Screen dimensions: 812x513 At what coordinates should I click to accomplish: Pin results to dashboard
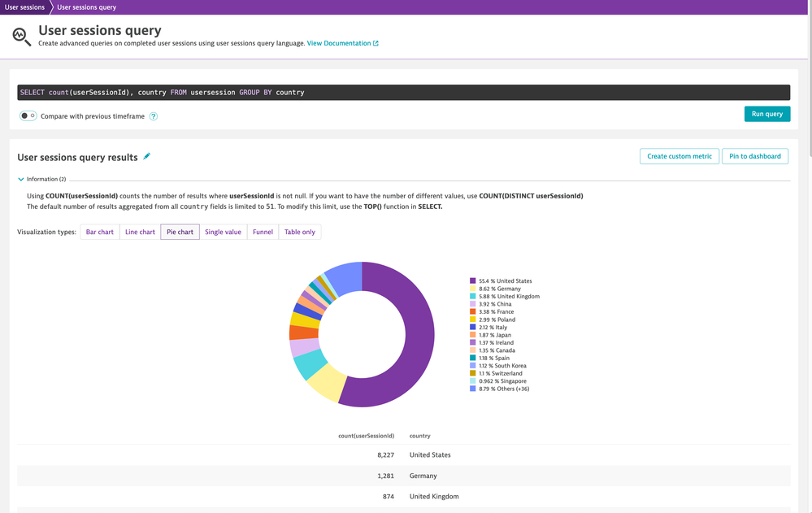[754, 156]
